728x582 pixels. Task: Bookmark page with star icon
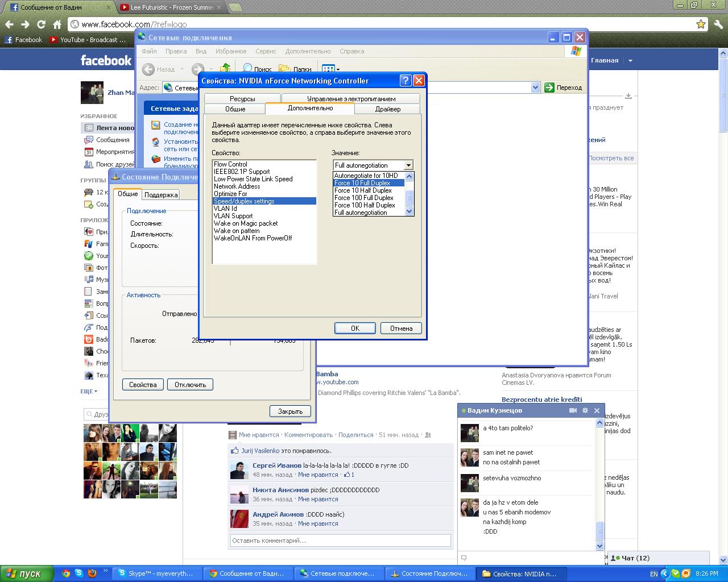click(701, 24)
